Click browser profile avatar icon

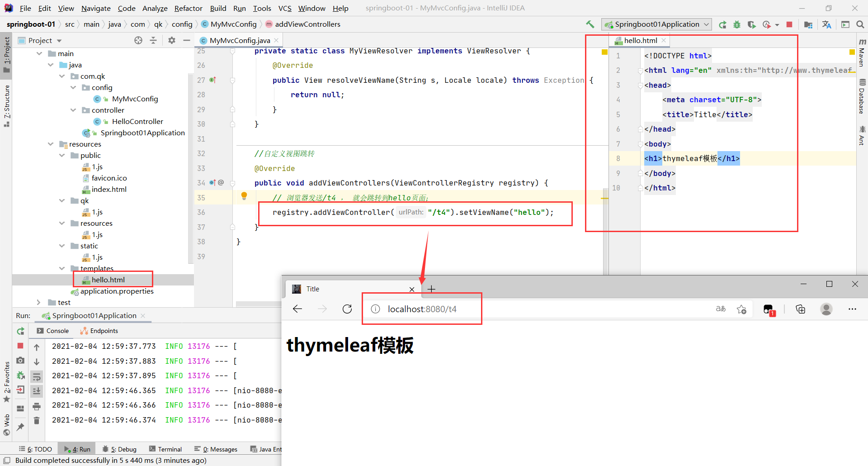click(826, 309)
